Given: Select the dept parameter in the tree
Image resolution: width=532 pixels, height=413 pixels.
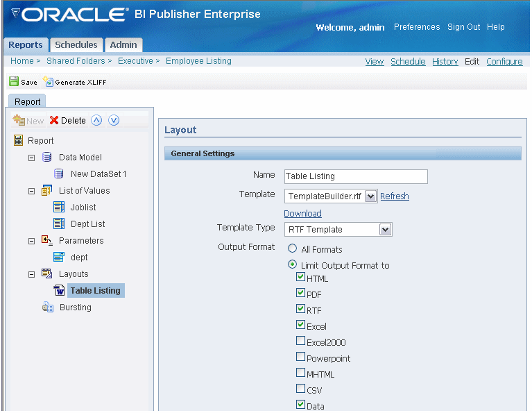Looking at the screenshot, I should pyautogui.click(x=79, y=257).
